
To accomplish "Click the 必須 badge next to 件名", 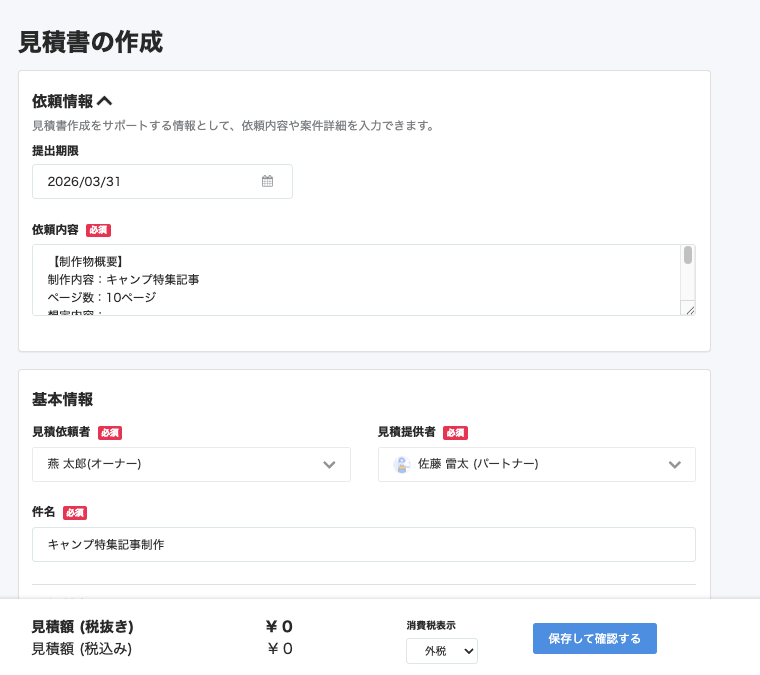I will click(75, 513).
